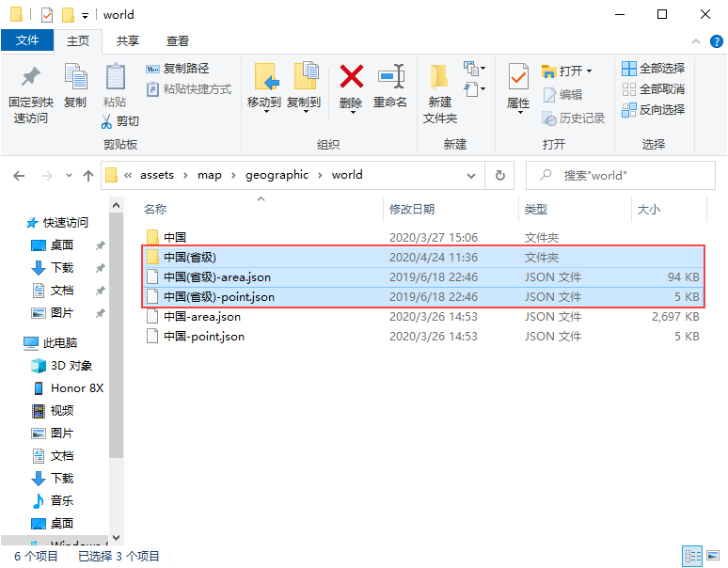Open the 复制到 copy-to menu

coord(304,88)
